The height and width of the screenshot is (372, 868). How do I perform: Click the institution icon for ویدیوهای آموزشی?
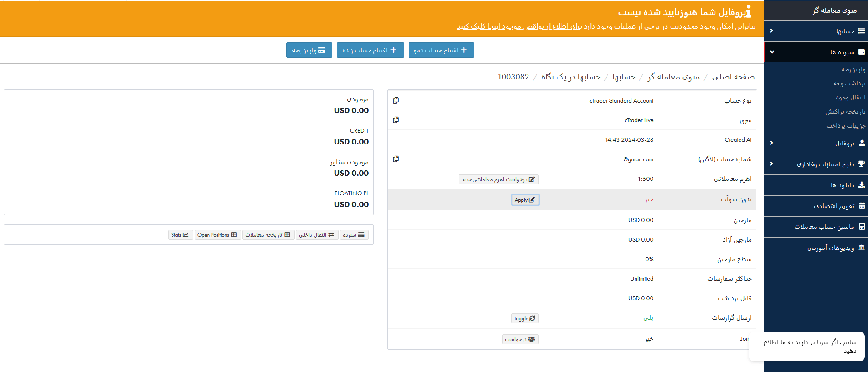pos(862,248)
